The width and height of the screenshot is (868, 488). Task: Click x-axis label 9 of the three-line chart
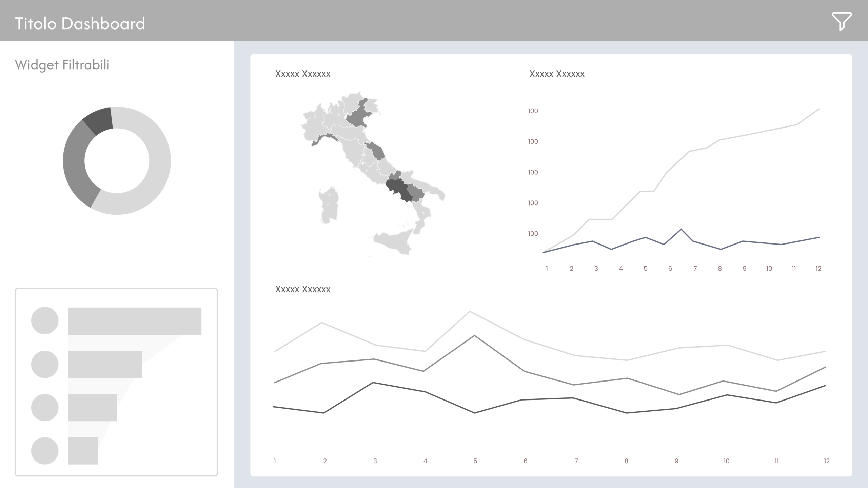676,461
